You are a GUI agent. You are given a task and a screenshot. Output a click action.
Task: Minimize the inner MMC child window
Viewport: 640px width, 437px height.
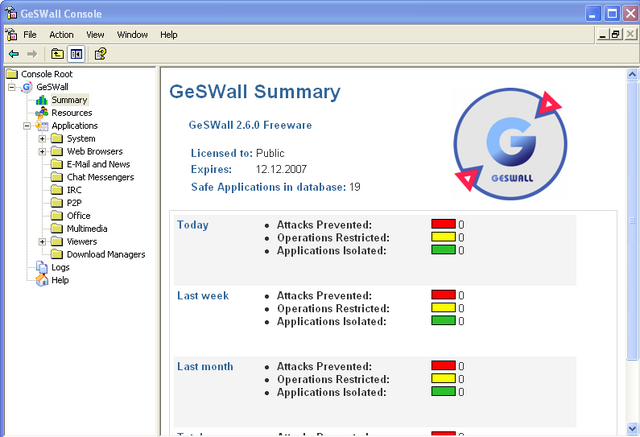tap(602, 34)
